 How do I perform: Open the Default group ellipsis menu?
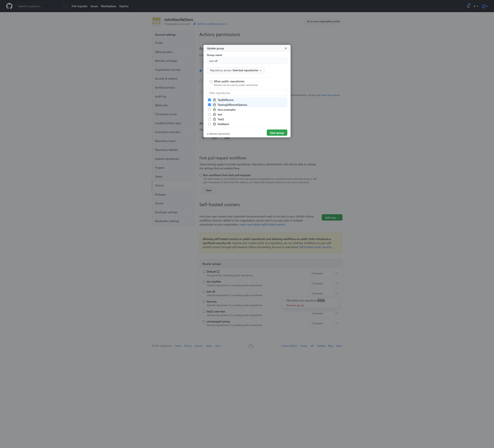(337, 273)
